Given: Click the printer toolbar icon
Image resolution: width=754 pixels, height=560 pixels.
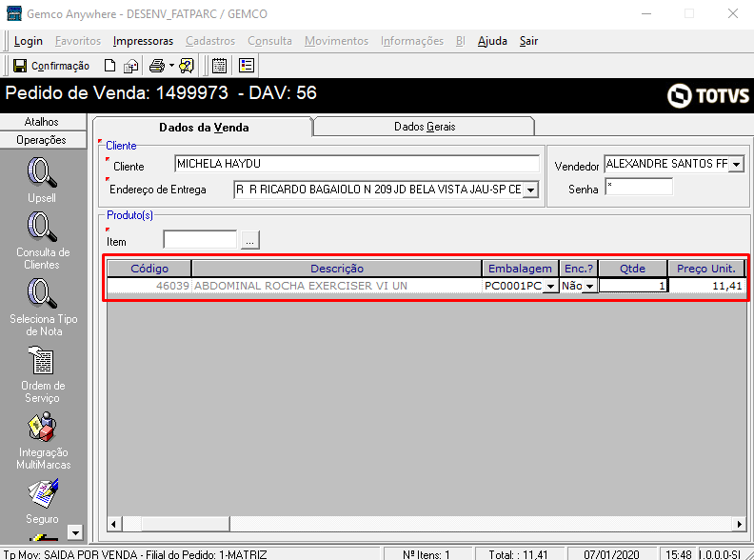Looking at the screenshot, I should (157, 66).
